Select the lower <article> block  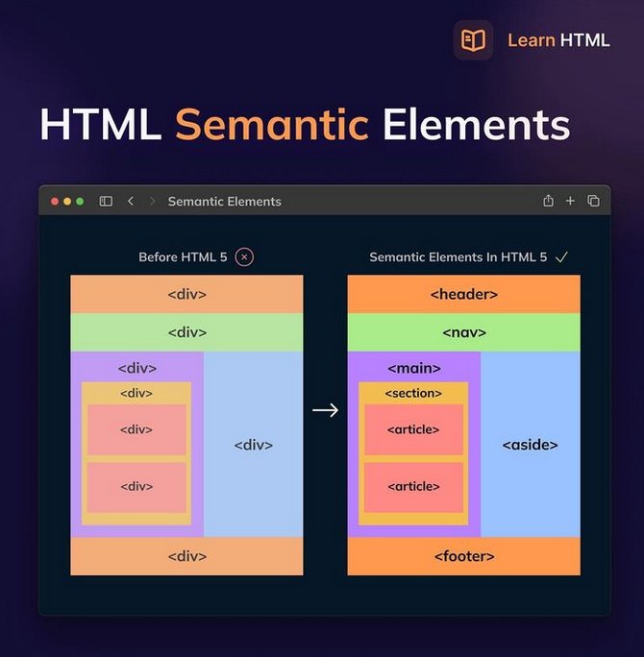point(413,487)
